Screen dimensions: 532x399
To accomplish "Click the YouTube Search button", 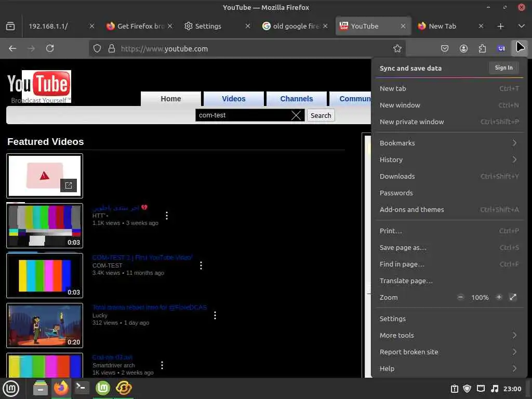I will [x=321, y=115].
